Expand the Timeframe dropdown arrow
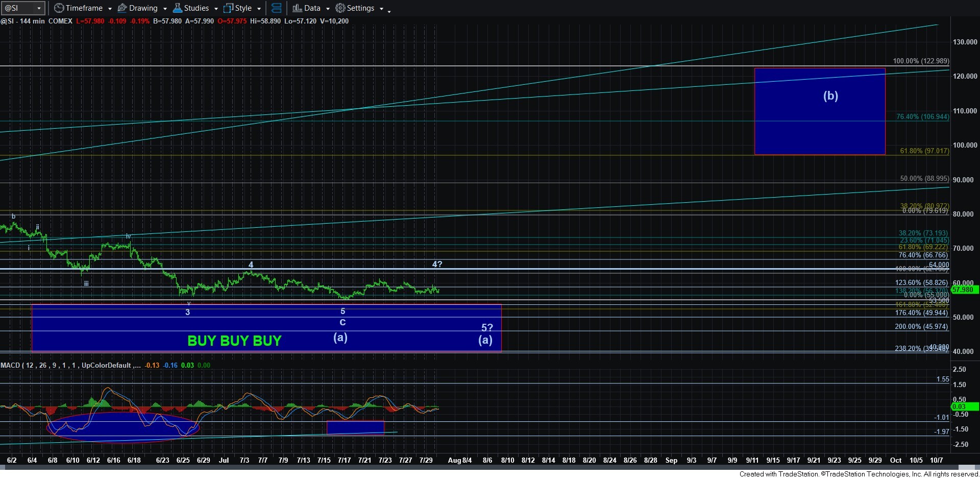980x478 pixels. pos(110,9)
